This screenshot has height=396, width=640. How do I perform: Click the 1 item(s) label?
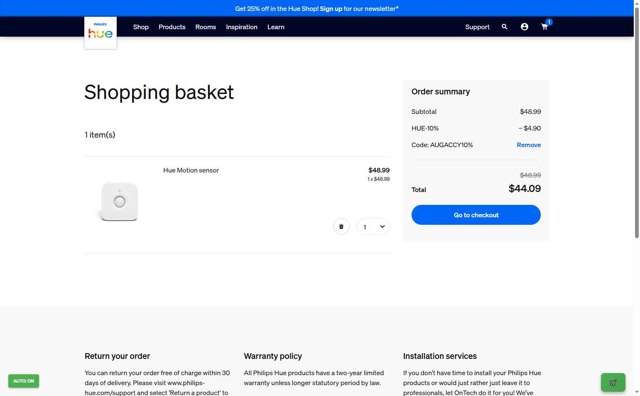[100, 135]
